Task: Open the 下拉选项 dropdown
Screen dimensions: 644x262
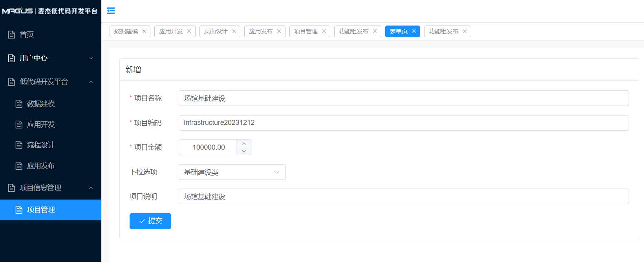Action: click(232, 172)
